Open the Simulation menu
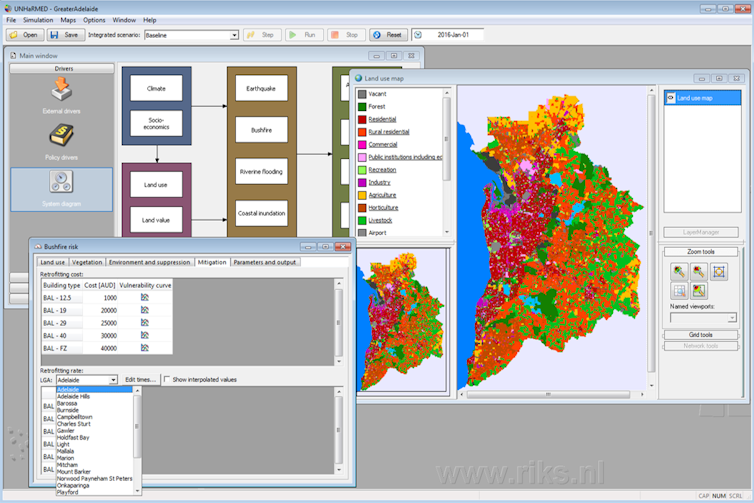 click(38, 20)
